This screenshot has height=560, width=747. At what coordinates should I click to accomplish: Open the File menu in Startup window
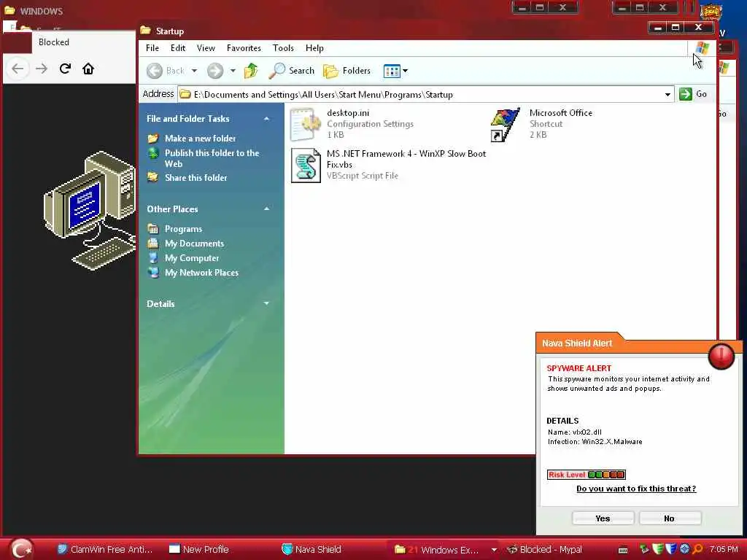click(152, 48)
